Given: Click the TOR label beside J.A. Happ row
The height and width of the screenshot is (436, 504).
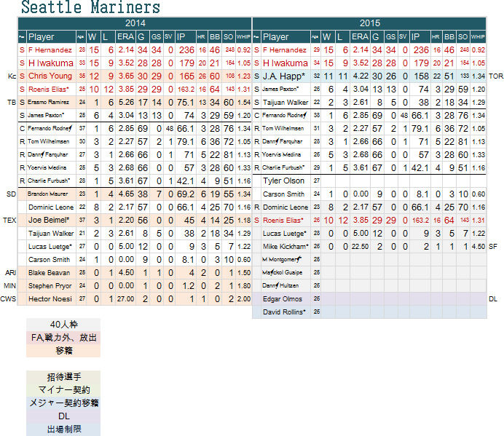Looking at the screenshot, I should [x=496, y=76].
